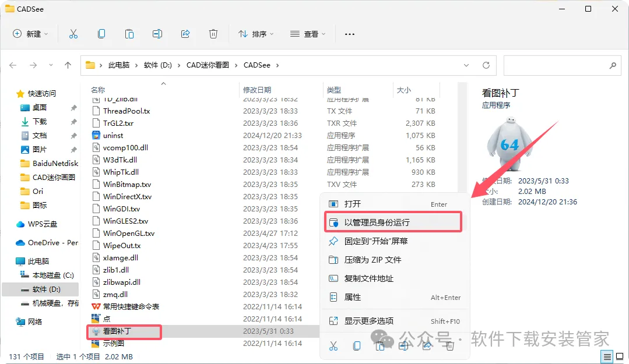Open the recent locations chevron
This screenshot has width=629, height=364.
tap(51, 65)
